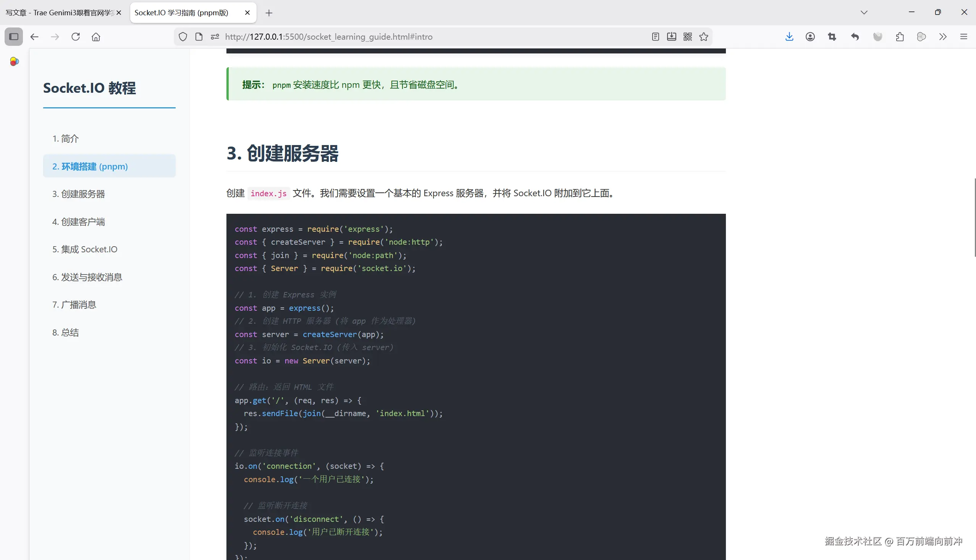Viewport: 976px width, 560px height.
Task: Open section 7. 广播消息 in sidebar
Action: pyautogui.click(x=74, y=305)
